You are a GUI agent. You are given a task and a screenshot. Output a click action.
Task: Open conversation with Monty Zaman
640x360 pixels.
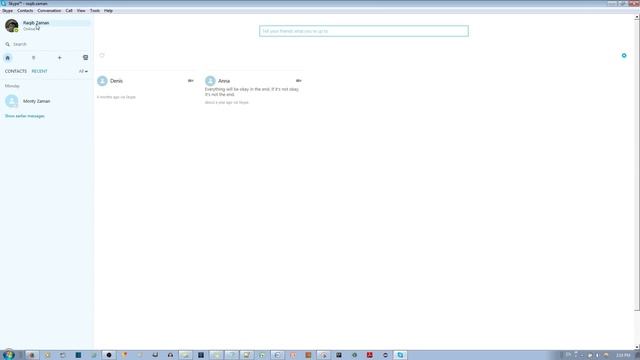pyautogui.click(x=47, y=101)
